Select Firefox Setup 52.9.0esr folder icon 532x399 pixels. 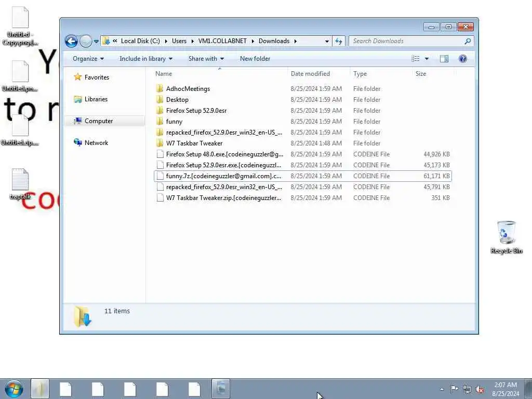pos(160,110)
